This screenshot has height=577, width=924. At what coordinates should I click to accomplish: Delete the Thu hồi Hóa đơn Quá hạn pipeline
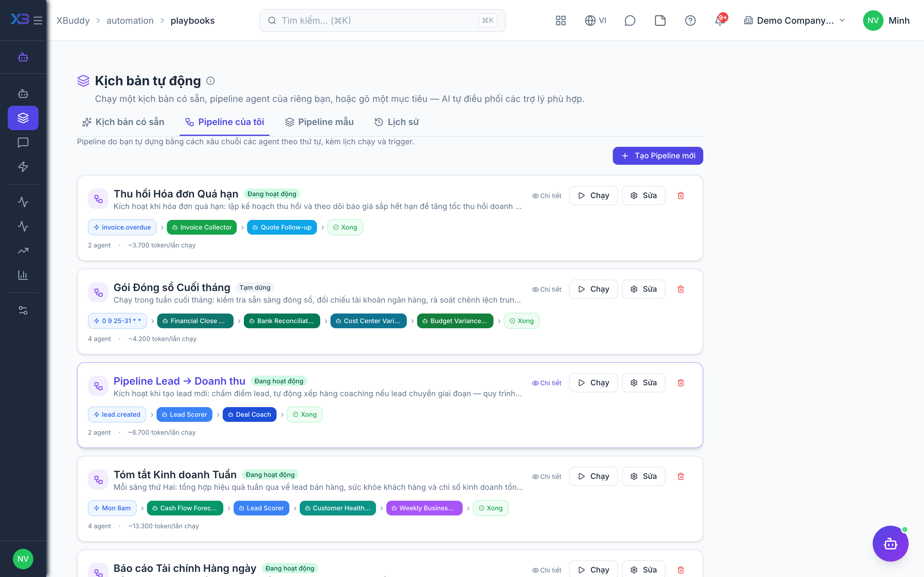coord(680,196)
